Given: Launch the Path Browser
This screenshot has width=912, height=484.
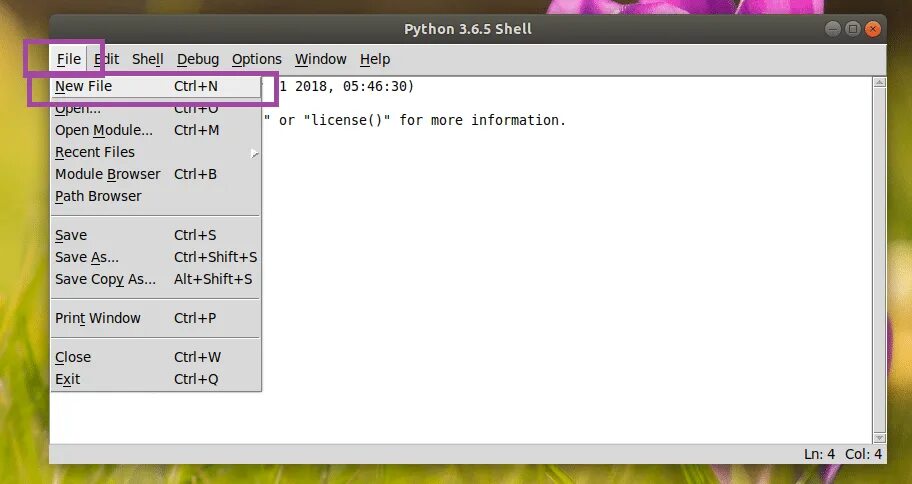Looking at the screenshot, I should point(156,197).
